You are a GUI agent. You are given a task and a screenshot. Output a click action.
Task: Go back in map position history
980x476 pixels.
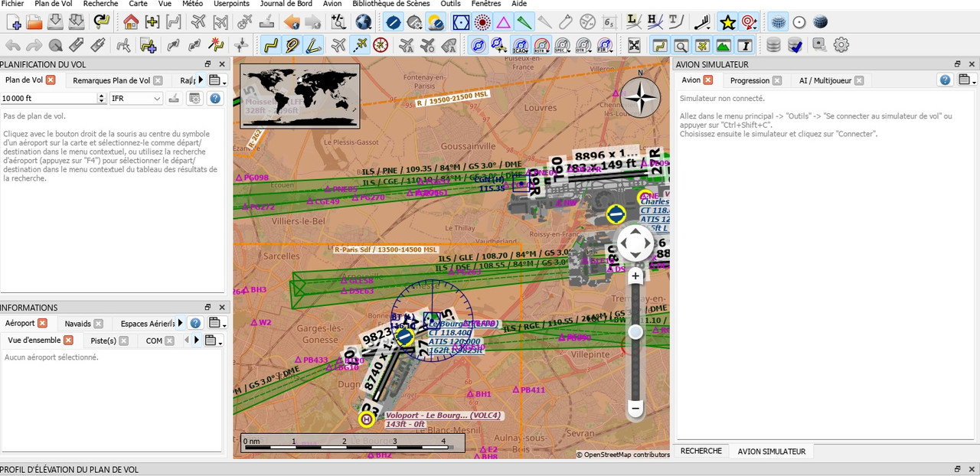tap(292, 22)
